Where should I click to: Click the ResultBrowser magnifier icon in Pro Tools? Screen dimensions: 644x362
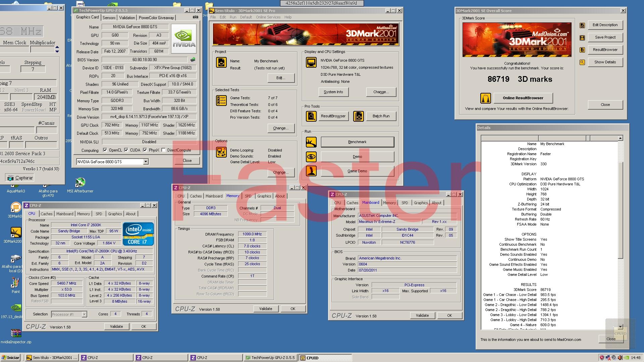(x=311, y=116)
